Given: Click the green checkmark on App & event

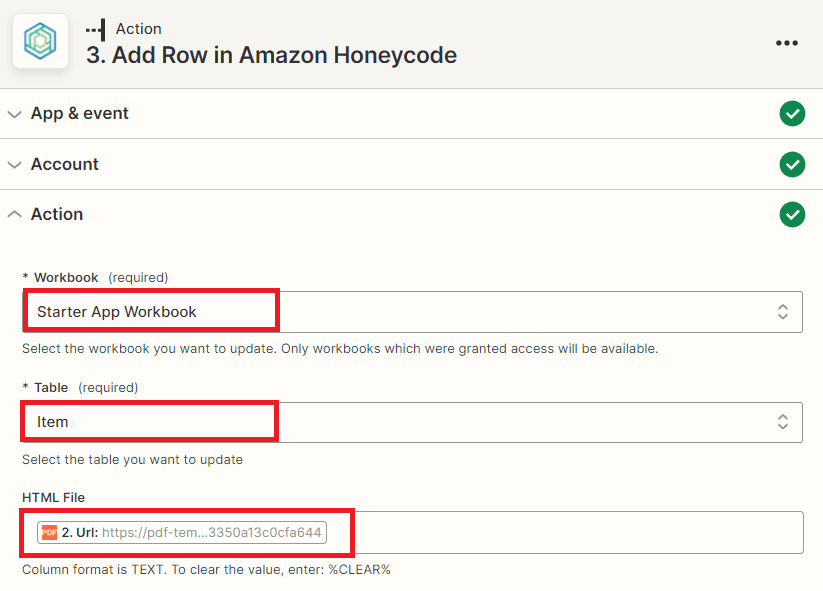Looking at the screenshot, I should point(792,113).
